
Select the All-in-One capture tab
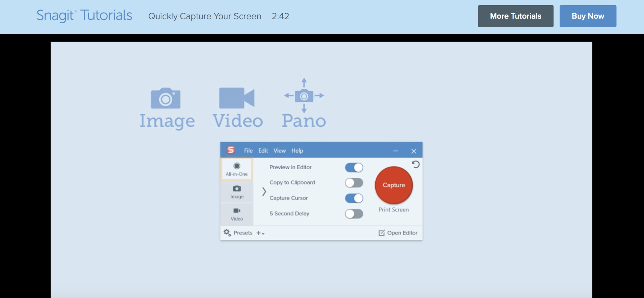pyautogui.click(x=237, y=169)
